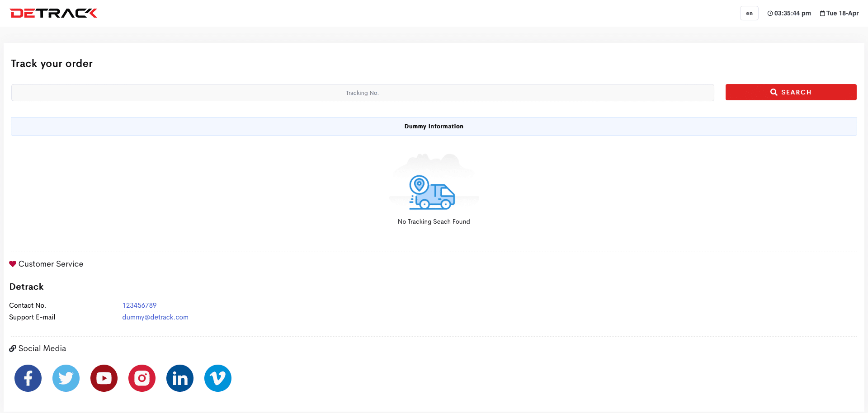Click the Dummy Information banner
Image resolution: width=868 pixels, height=413 pixels.
pos(434,127)
